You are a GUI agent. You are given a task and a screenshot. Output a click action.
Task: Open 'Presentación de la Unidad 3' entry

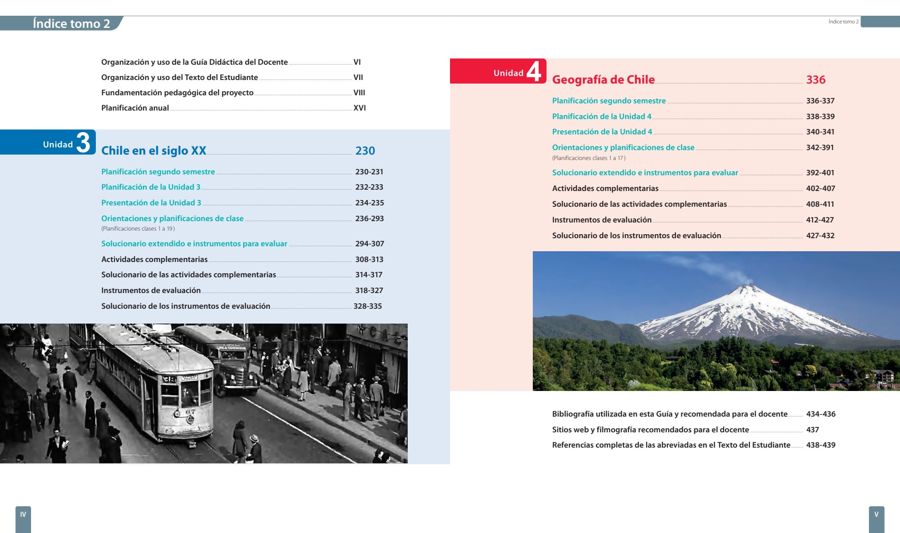click(151, 203)
